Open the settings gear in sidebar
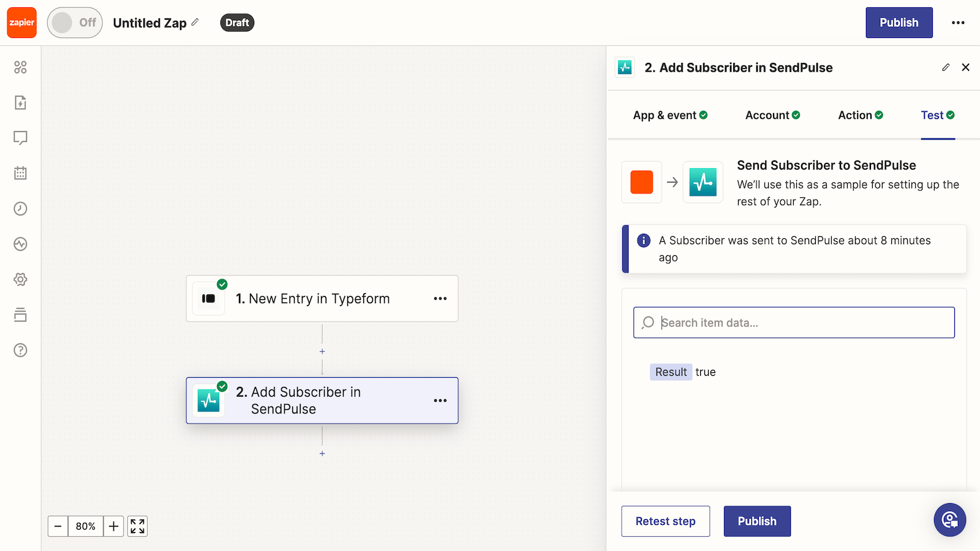 point(20,279)
